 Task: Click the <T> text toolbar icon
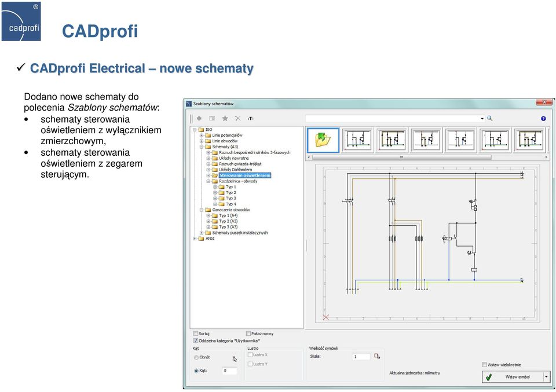[x=251, y=118]
